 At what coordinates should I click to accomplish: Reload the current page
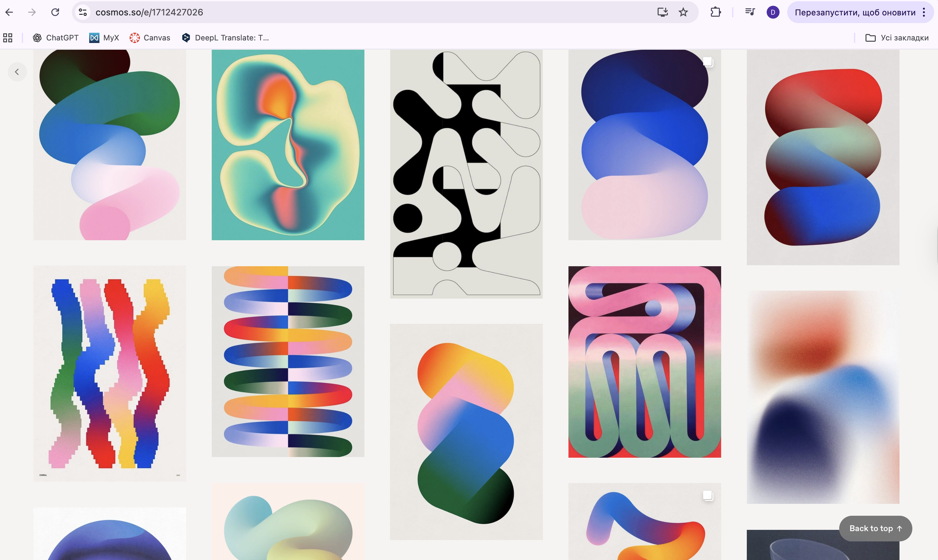coord(55,13)
